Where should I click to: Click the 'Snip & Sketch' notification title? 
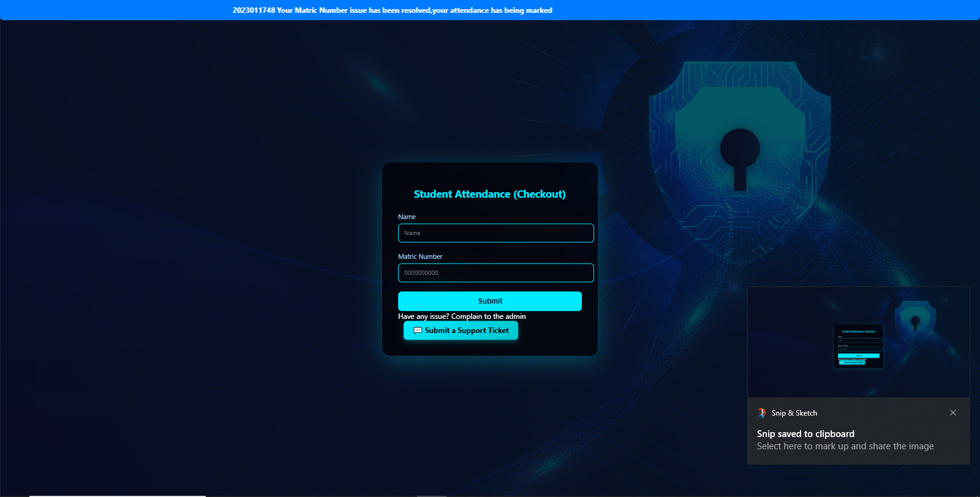coord(794,413)
